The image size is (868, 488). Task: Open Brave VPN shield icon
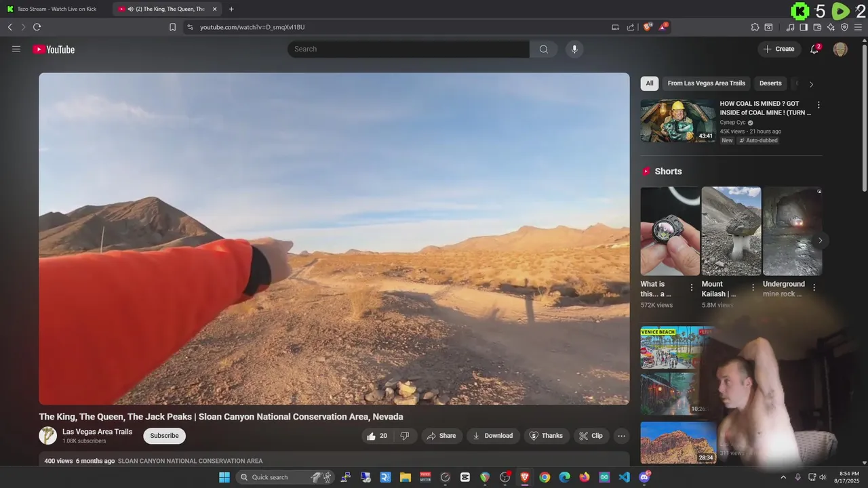[x=844, y=27]
